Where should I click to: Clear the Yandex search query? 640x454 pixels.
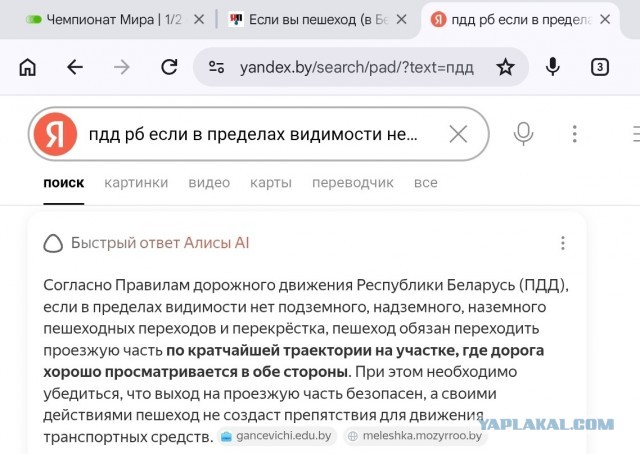458,134
